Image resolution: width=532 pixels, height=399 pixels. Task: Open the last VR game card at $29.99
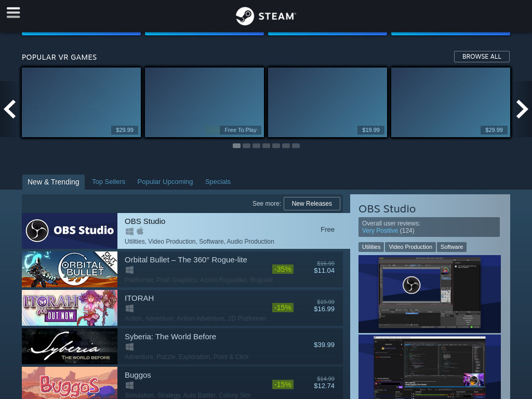[450, 102]
